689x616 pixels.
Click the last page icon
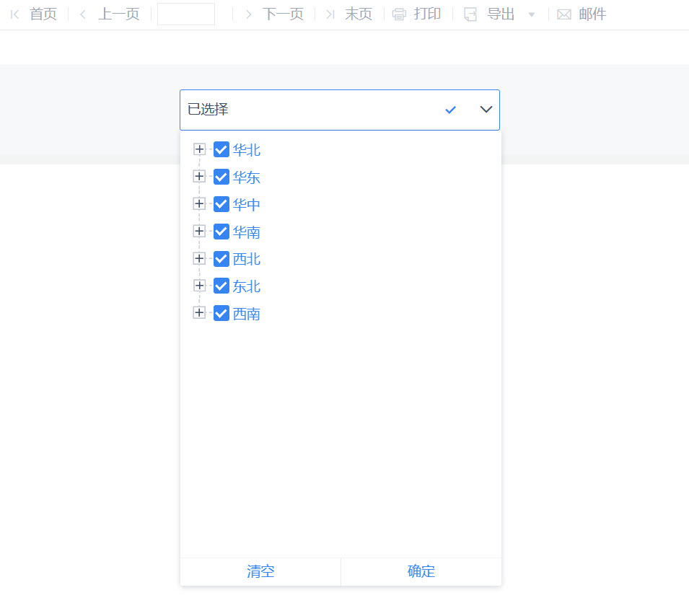(x=330, y=14)
